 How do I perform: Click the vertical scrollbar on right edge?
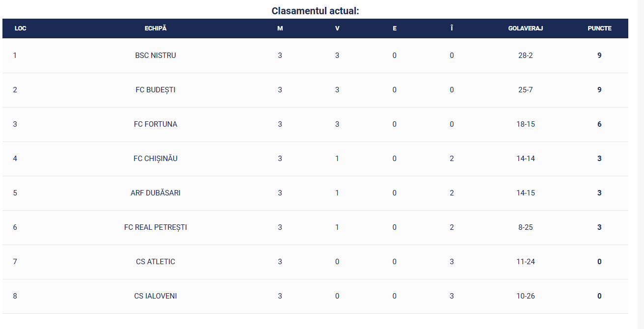point(641,164)
